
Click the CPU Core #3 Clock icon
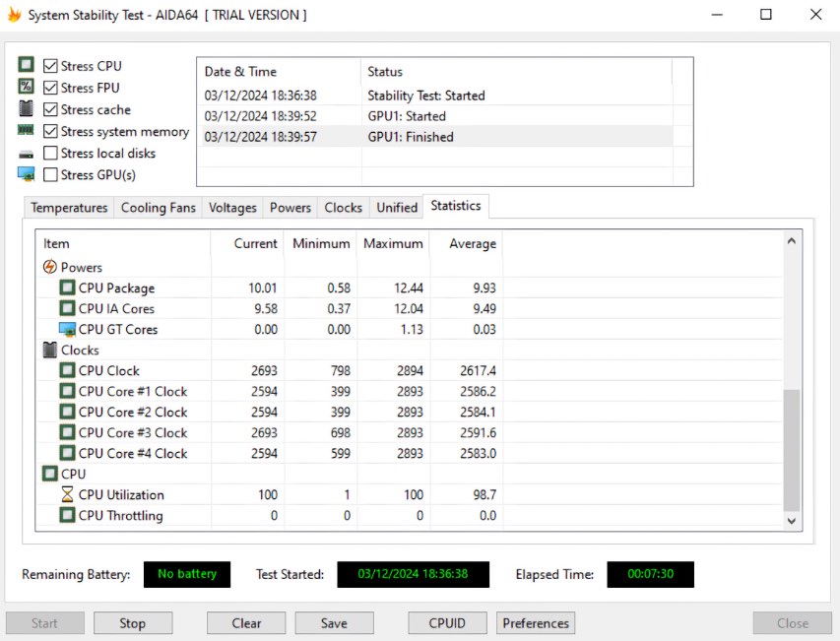(x=67, y=432)
